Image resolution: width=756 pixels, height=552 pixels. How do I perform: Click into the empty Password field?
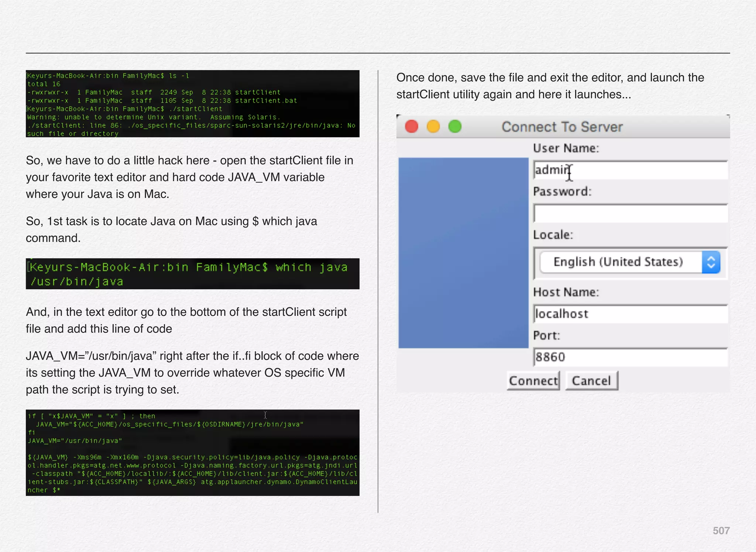point(630,213)
